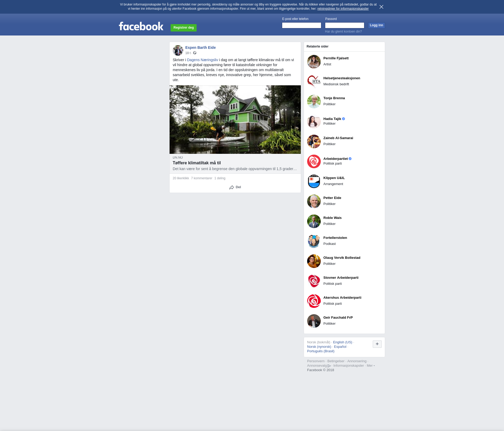Open Klippen U&IL page name

[334, 178]
